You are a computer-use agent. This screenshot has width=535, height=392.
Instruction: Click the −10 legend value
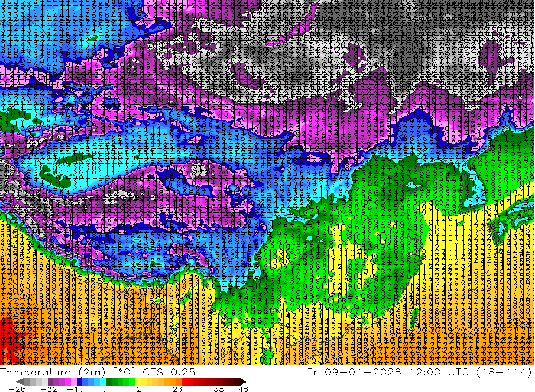pyautogui.click(x=75, y=389)
